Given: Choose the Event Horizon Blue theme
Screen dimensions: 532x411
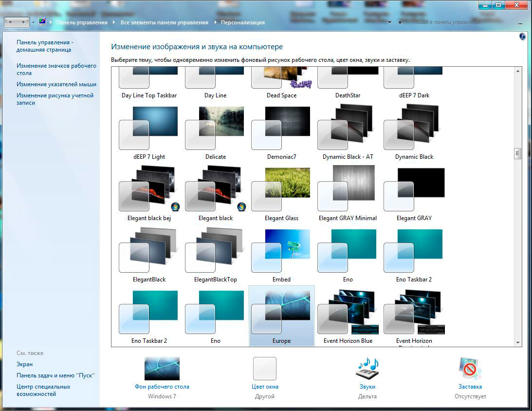Looking at the screenshot, I should coord(348,316).
